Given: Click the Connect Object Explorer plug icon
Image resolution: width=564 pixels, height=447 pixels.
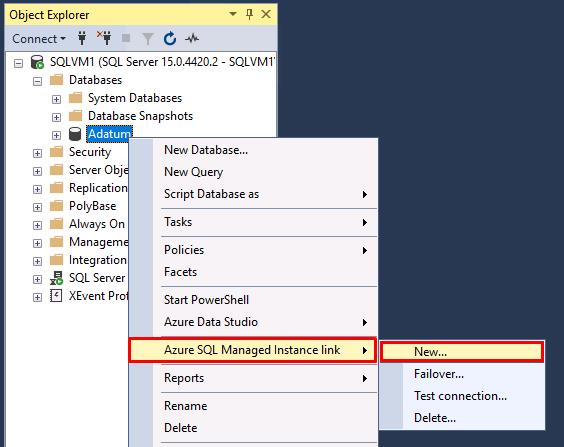Looking at the screenshot, I should tap(82, 38).
